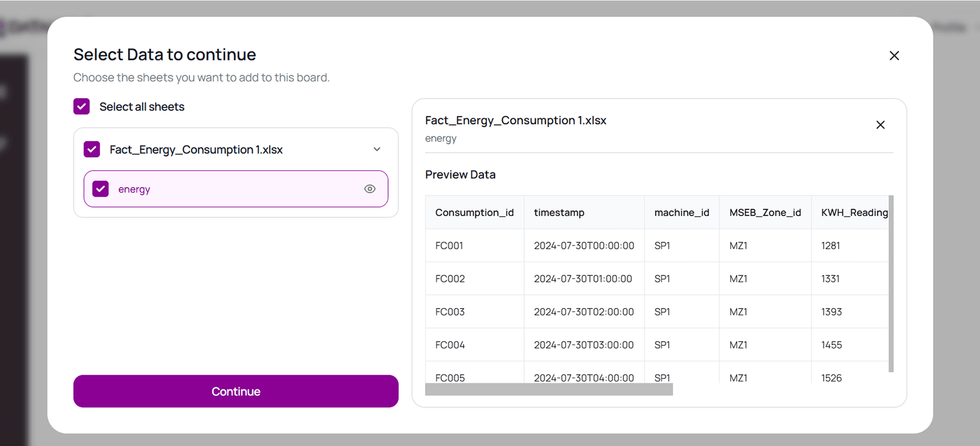This screenshot has height=446, width=980.
Task: Toggle preview eye icon for energy sheet
Action: [x=370, y=189]
